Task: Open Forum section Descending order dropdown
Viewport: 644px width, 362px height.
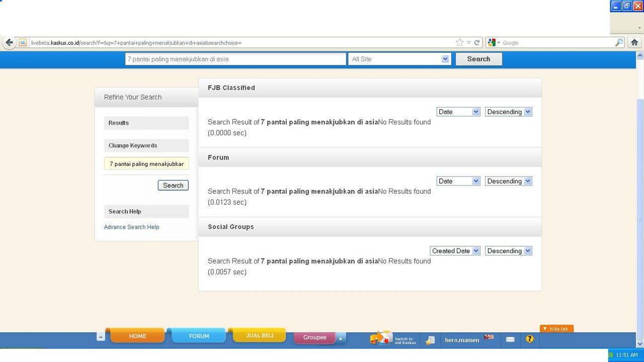Action: pos(509,181)
